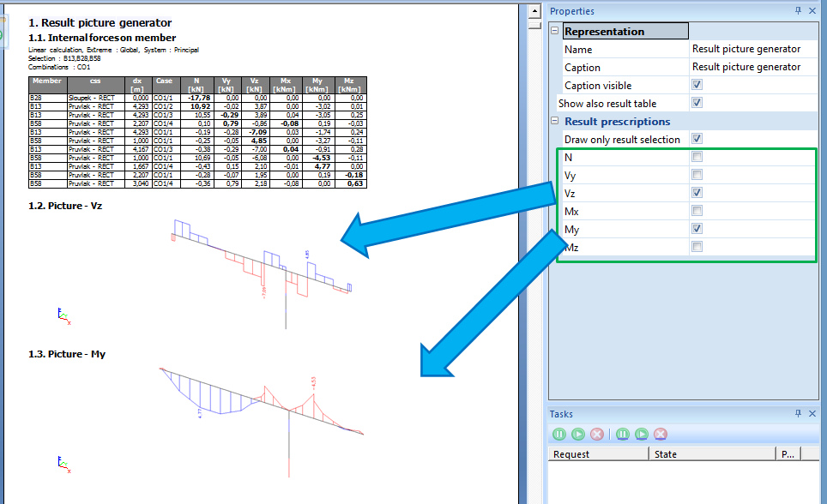Click the Vz diagram picture in the document
This screenshot has height=504, width=827.
pyautogui.click(x=257, y=261)
